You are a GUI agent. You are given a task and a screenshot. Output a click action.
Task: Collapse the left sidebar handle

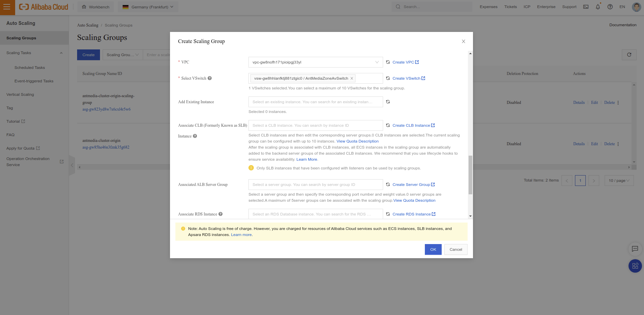point(72,165)
